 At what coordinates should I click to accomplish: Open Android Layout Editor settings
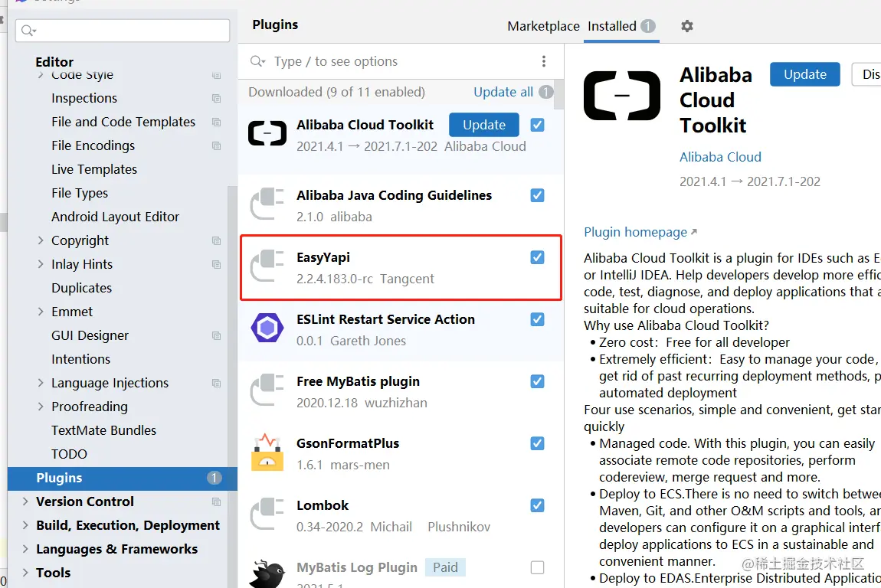point(115,217)
